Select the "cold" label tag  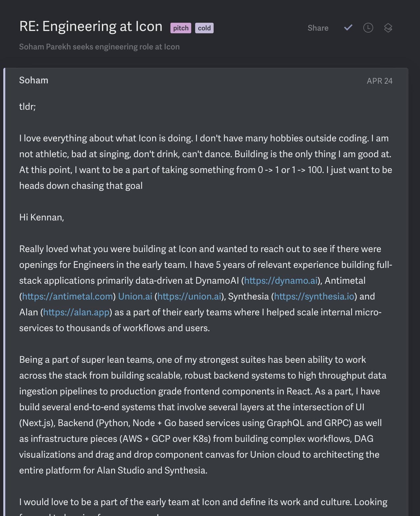pyautogui.click(x=204, y=28)
